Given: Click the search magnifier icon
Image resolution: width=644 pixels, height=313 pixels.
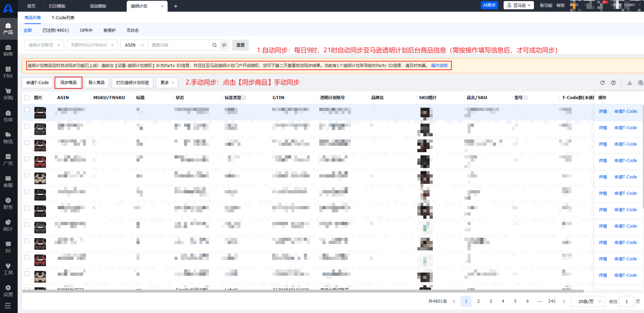Looking at the screenshot, I should (214, 45).
